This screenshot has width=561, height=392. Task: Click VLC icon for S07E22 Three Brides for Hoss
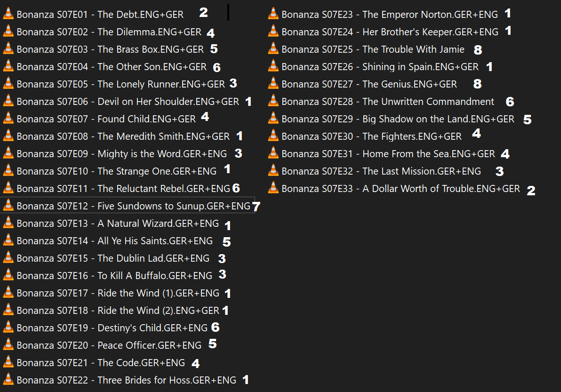[x=8, y=379]
